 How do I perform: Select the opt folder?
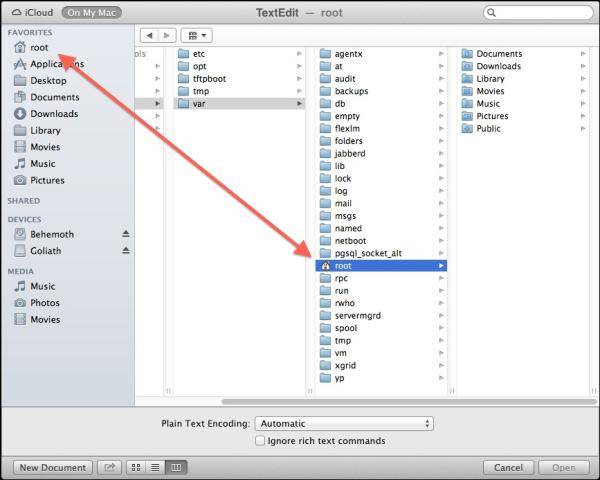pos(239,66)
